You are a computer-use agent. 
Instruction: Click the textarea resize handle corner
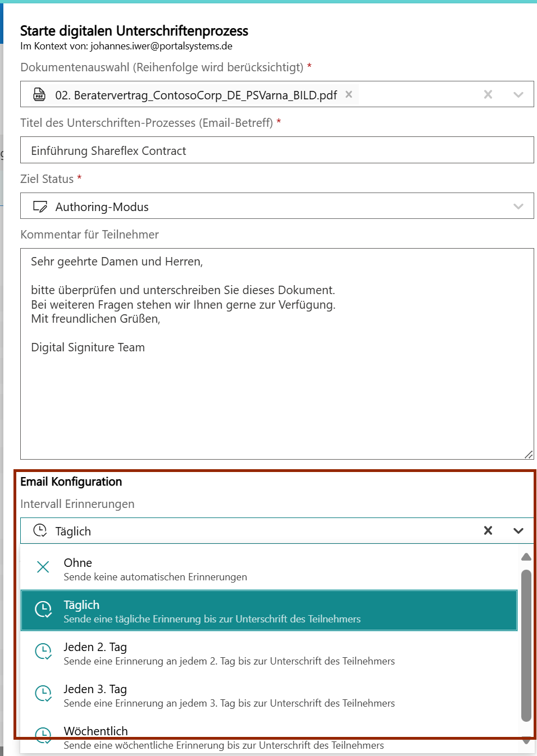tap(529, 455)
